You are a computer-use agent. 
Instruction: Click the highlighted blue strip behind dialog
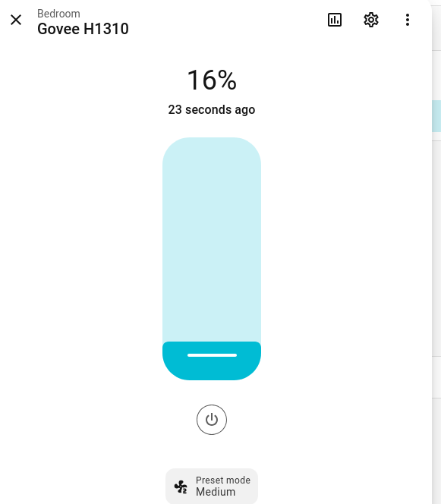click(436, 116)
